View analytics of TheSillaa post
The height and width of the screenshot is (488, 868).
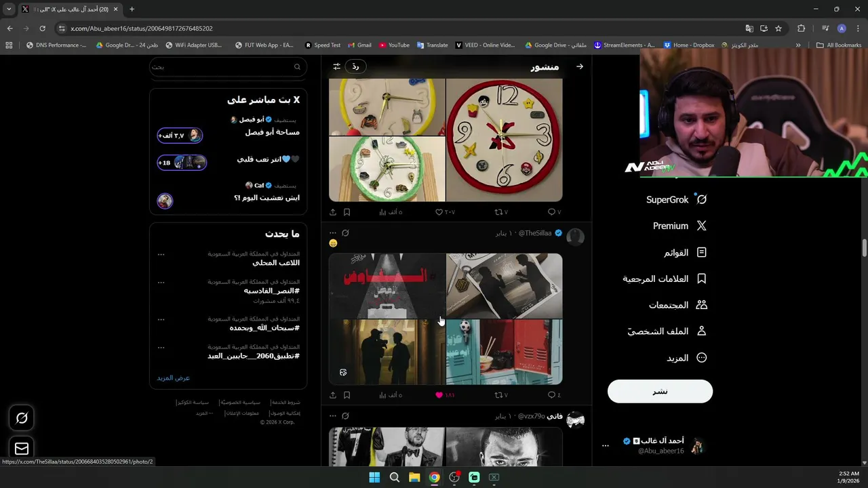pyautogui.click(x=391, y=395)
